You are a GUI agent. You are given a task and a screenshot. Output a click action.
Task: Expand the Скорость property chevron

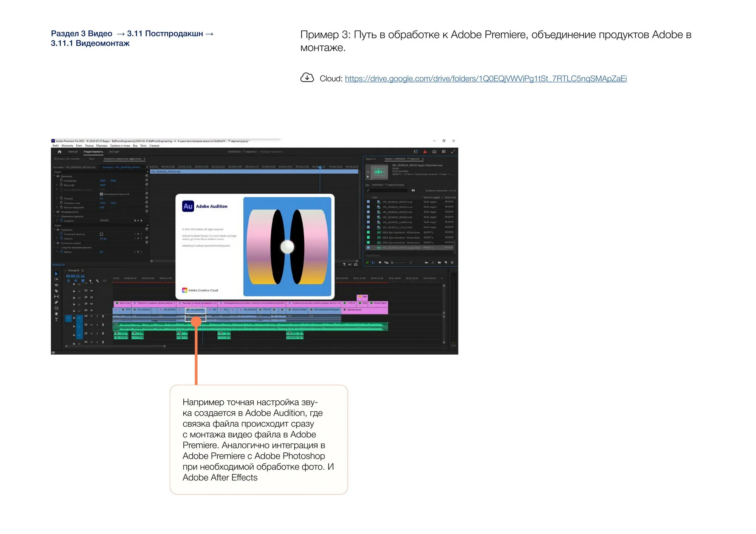point(57,221)
